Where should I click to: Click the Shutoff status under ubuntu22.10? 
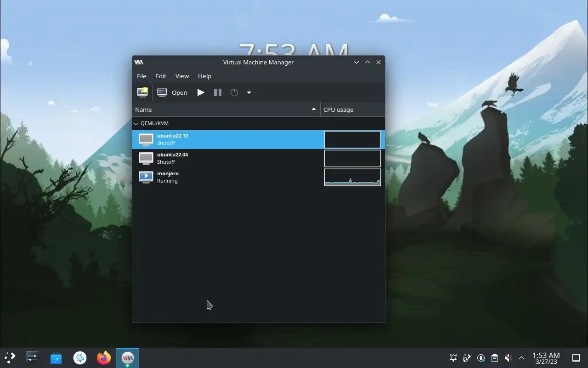point(166,143)
